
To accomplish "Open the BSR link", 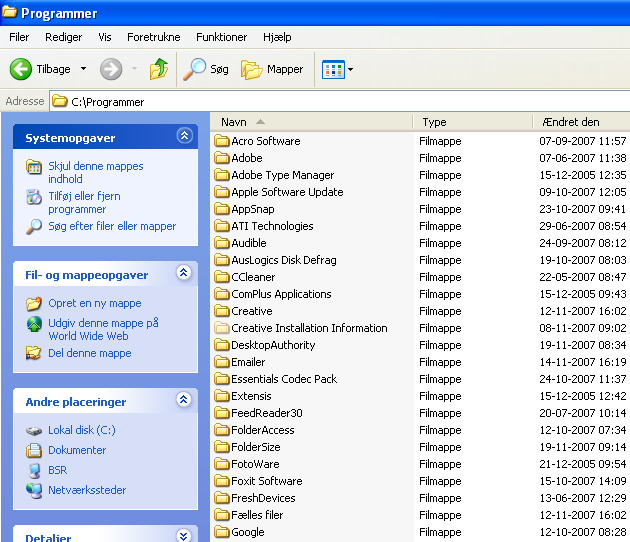I will 57,470.
